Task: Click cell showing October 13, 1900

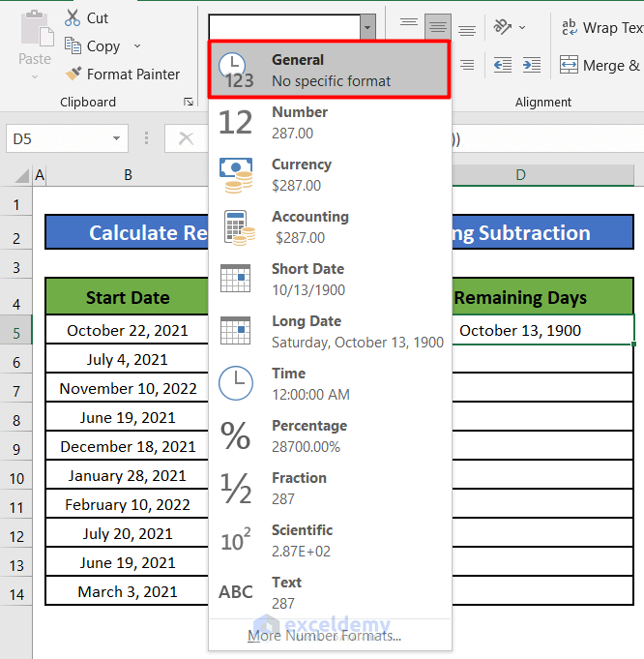Action: 542,330
